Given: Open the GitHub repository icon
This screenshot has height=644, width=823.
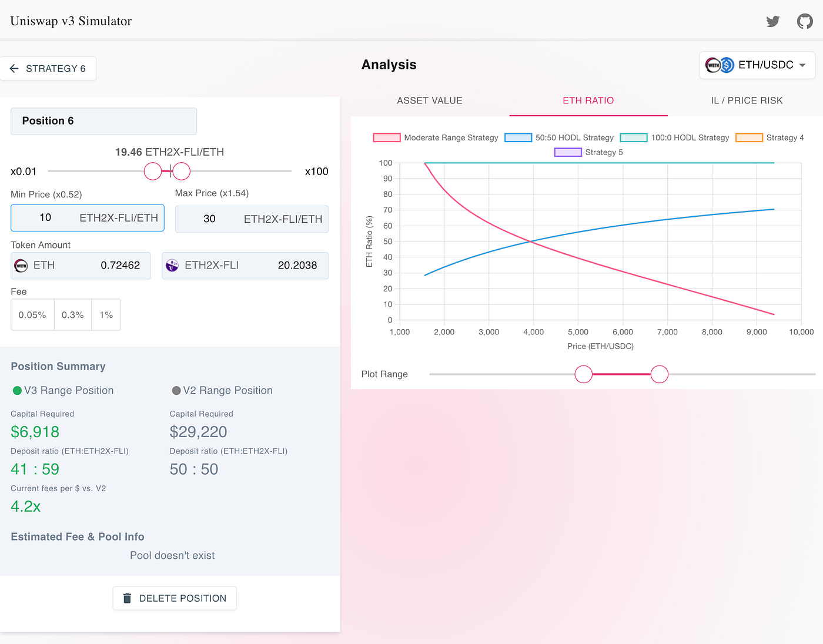Looking at the screenshot, I should pyautogui.click(x=805, y=22).
